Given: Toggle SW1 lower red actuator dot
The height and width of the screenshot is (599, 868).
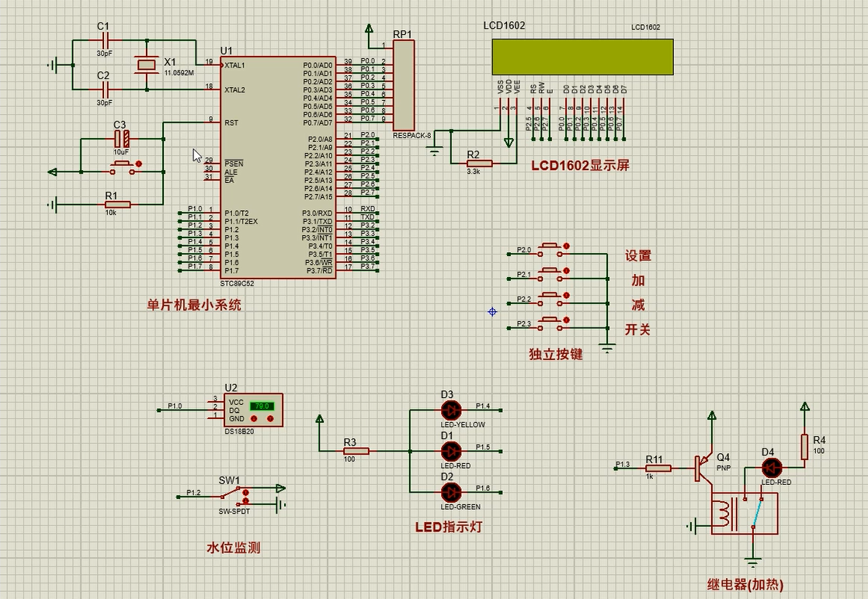Looking at the screenshot, I should click(246, 500).
